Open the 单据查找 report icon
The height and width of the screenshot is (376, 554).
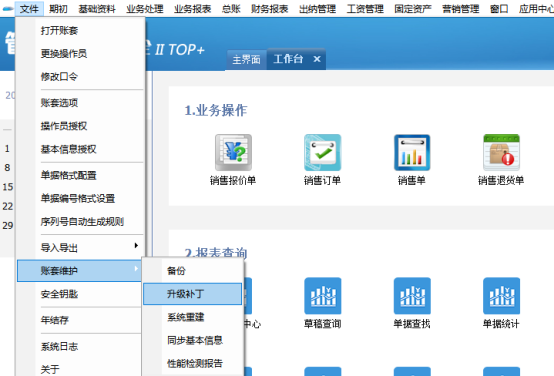(412, 296)
